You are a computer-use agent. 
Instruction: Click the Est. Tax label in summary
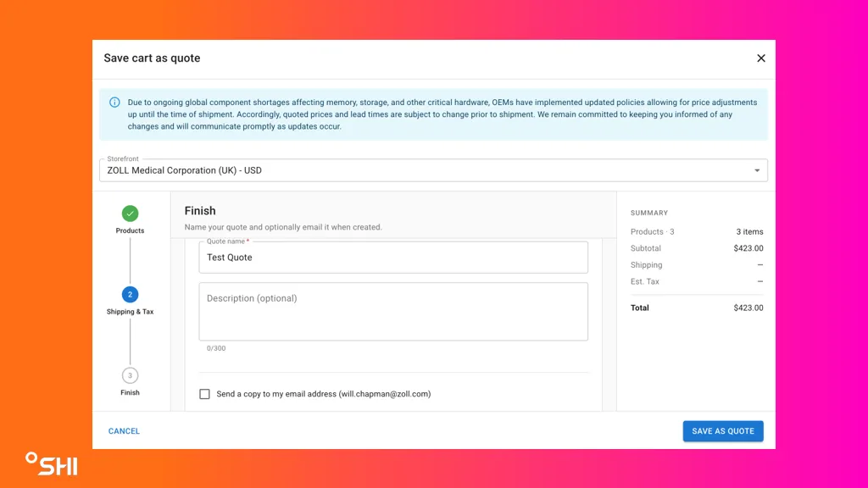coord(645,281)
